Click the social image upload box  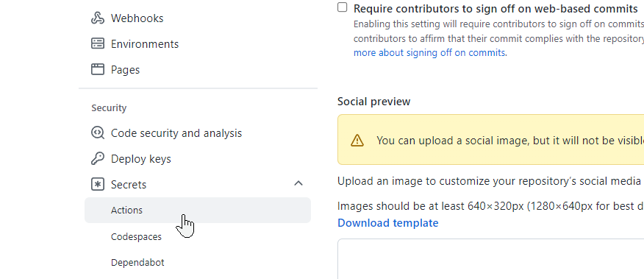click(491, 259)
